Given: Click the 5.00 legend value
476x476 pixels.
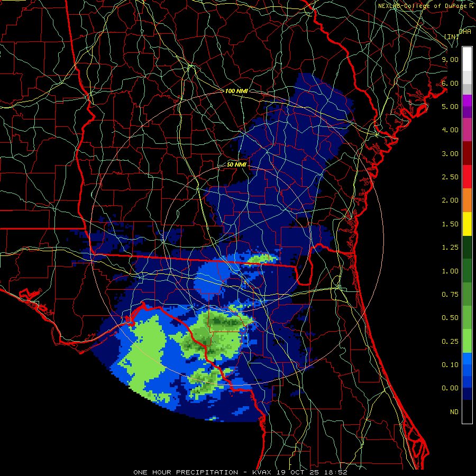Looking at the screenshot, I should [450, 106].
